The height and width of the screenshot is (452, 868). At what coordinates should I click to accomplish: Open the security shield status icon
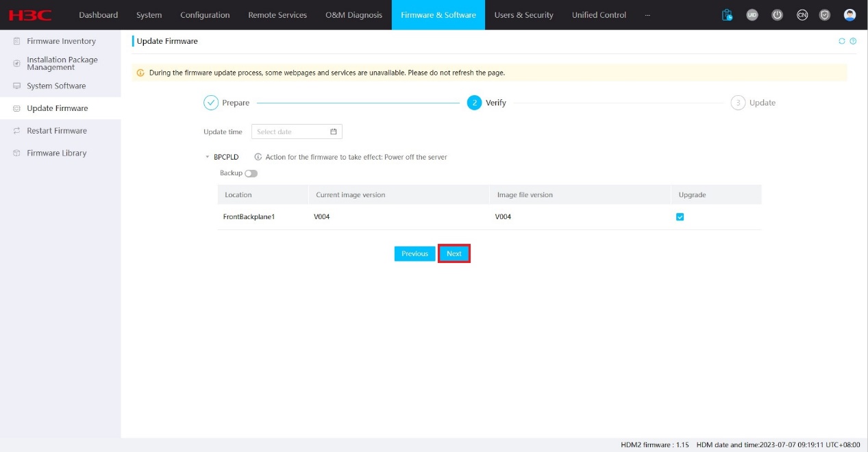(x=825, y=15)
